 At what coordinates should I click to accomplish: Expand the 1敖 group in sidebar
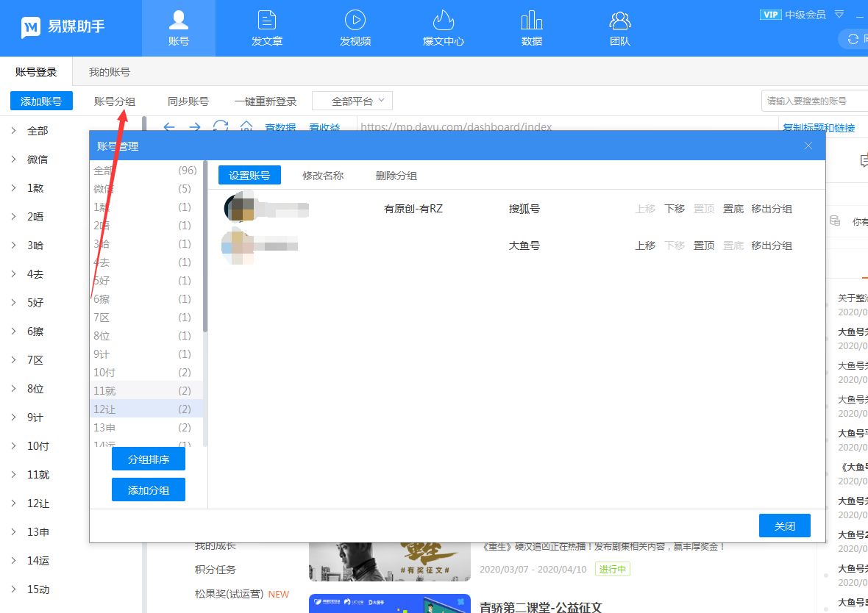[x=13, y=188]
